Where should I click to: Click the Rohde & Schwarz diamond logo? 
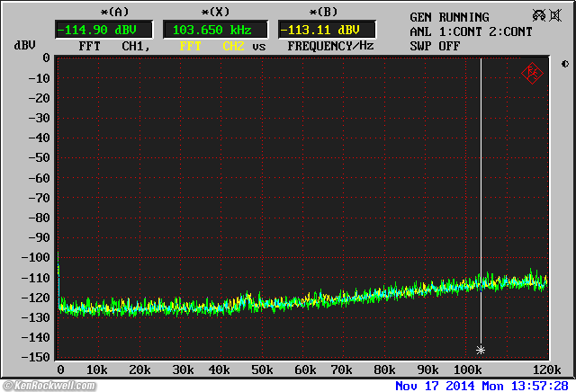coord(532,73)
